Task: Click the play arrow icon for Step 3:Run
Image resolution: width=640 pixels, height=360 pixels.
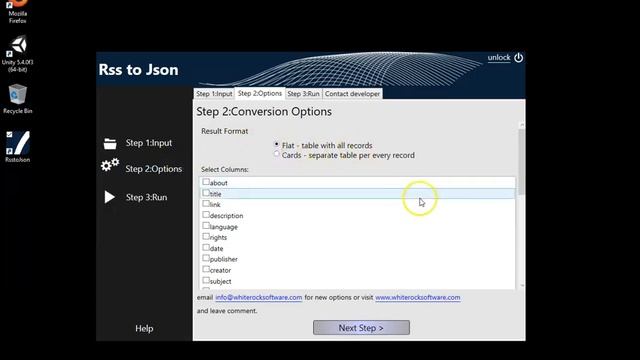Action: [x=109, y=197]
